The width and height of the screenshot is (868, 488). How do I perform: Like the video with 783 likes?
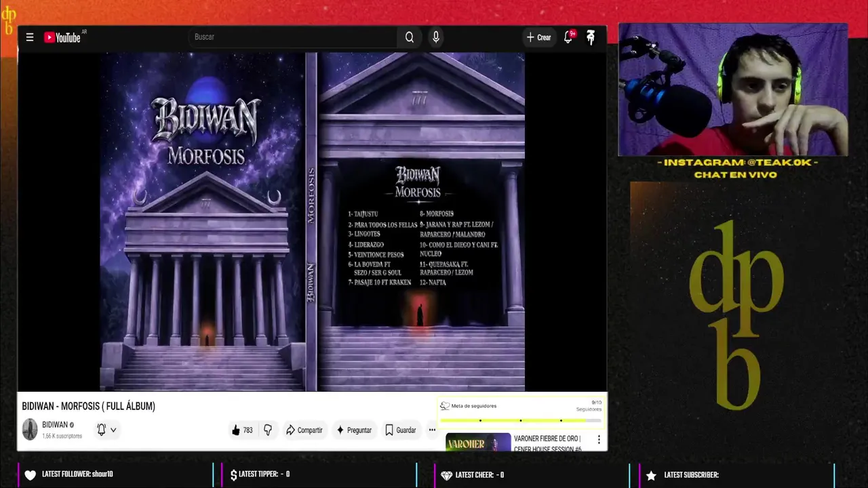coord(242,430)
